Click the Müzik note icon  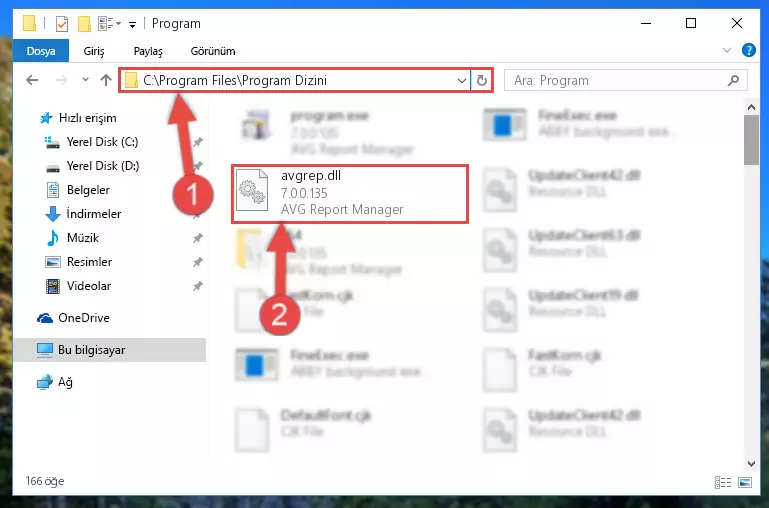[52, 238]
